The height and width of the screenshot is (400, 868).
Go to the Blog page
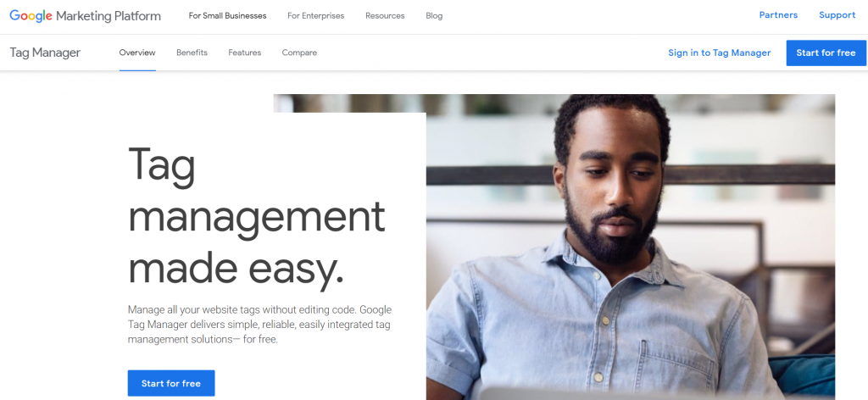point(434,16)
